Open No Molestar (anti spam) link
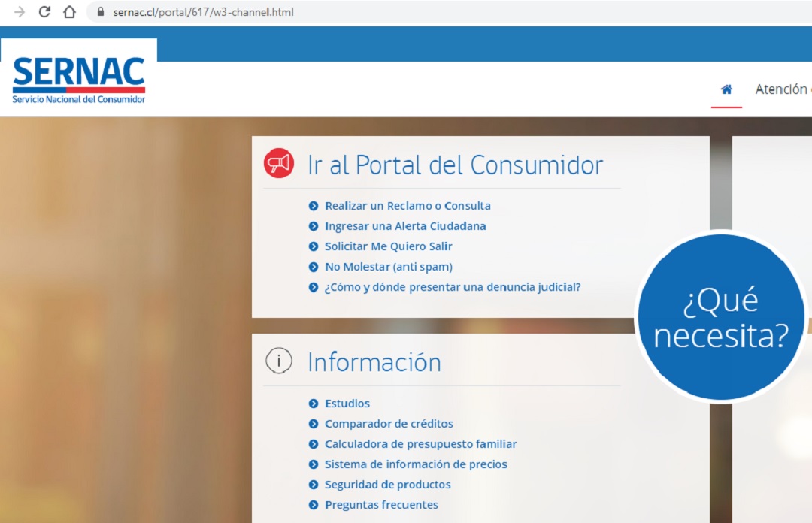The height and width of the screenshot is (523, 812). [389, 267]
